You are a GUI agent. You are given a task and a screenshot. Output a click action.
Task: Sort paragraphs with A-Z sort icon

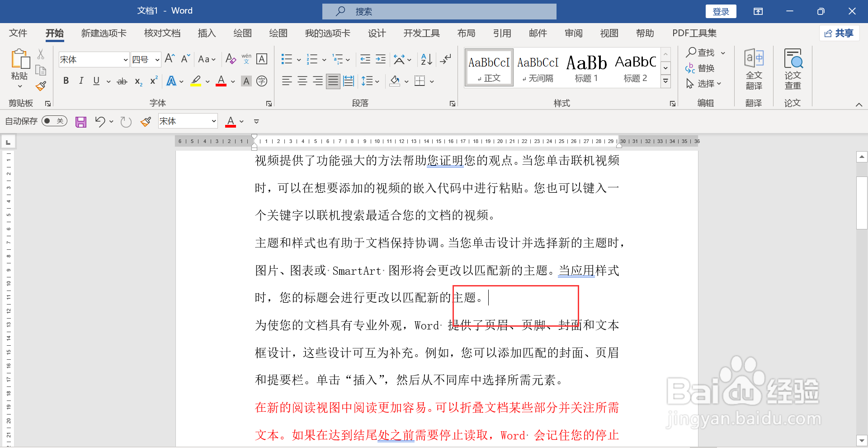pos(426,59)
